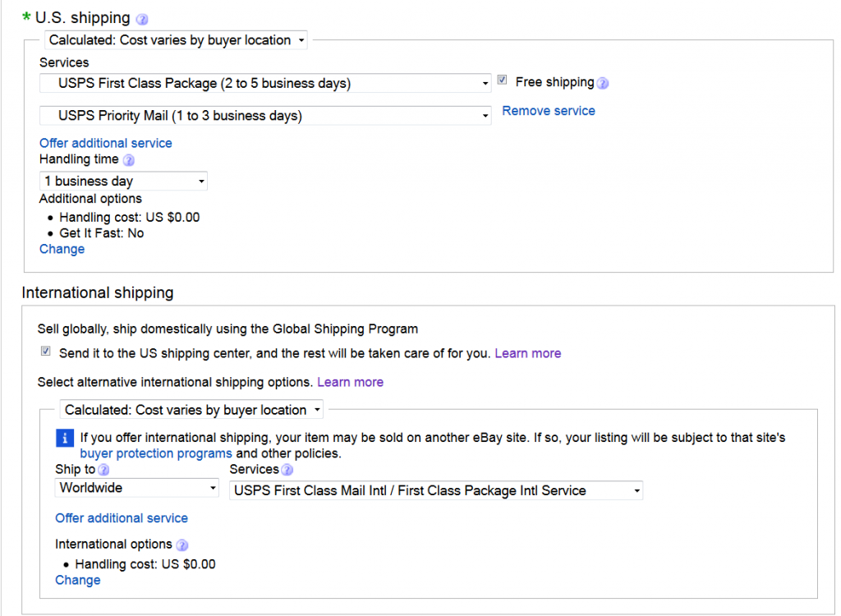The height and width of the screenshot is (616, 841).
Task: Open USPS First Class Mail Intl service dropdown
Action: 436,490
